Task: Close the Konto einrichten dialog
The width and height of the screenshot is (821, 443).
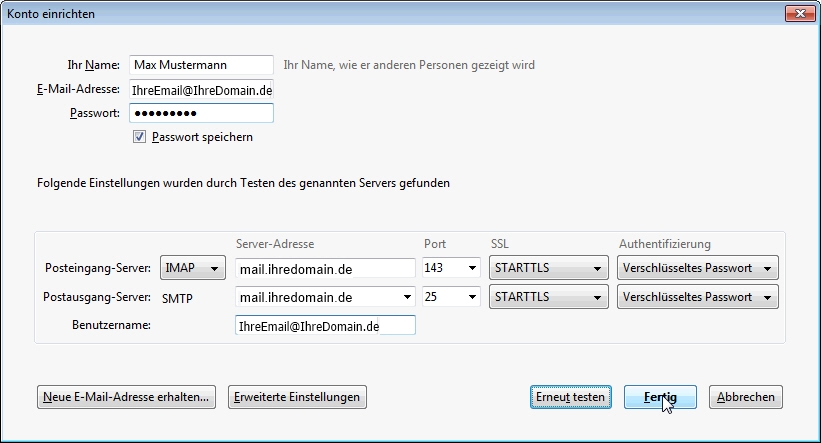Action: click(800, 14)
